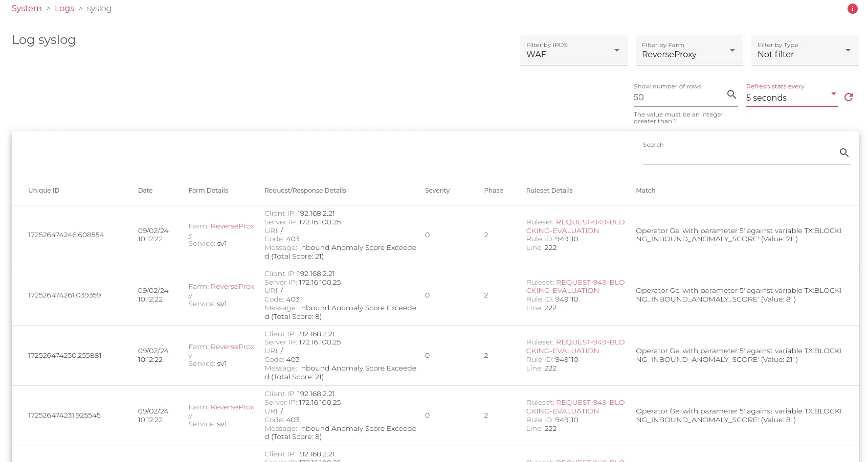Expand the Filter by Farm dropdown
Viewport: 868px width, 462px height.
pyautogui.click(x=689, y=51)
